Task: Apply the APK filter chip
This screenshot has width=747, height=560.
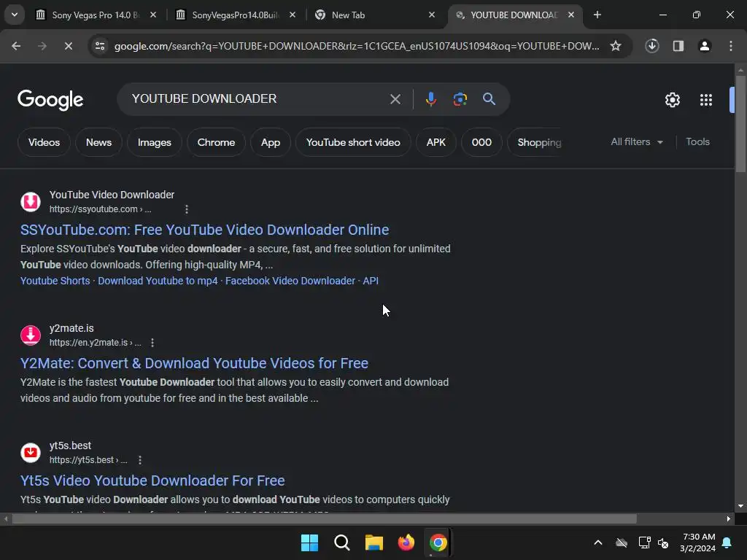Action: [x=436, y=142]
